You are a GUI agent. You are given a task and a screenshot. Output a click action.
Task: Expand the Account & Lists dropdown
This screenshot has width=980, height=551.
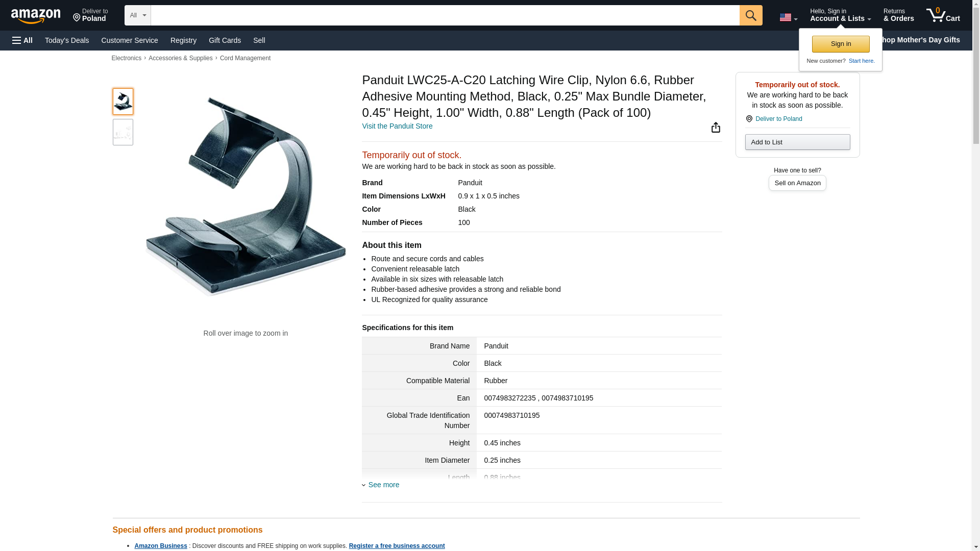point(840,15)
